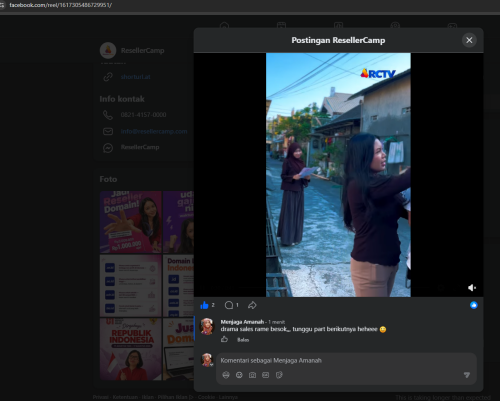The width and height of the screenshot is (500, 401).
Task: Like Menjaga Amanah's comment
Action: click(224, 339)
